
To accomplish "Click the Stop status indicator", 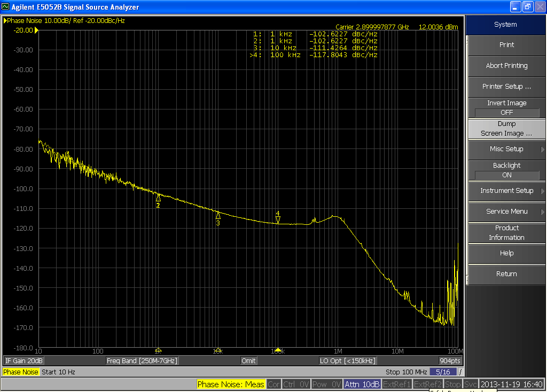I will click(453, 385).
